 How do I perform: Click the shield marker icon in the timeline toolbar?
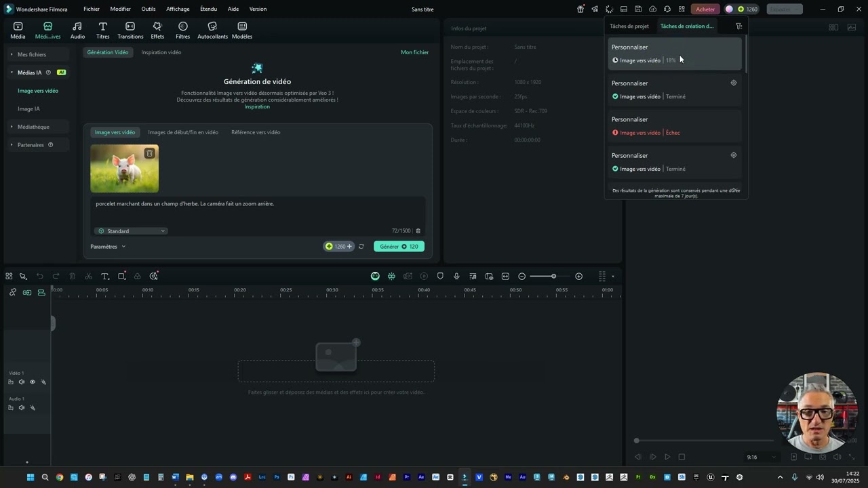click(440, 276)
